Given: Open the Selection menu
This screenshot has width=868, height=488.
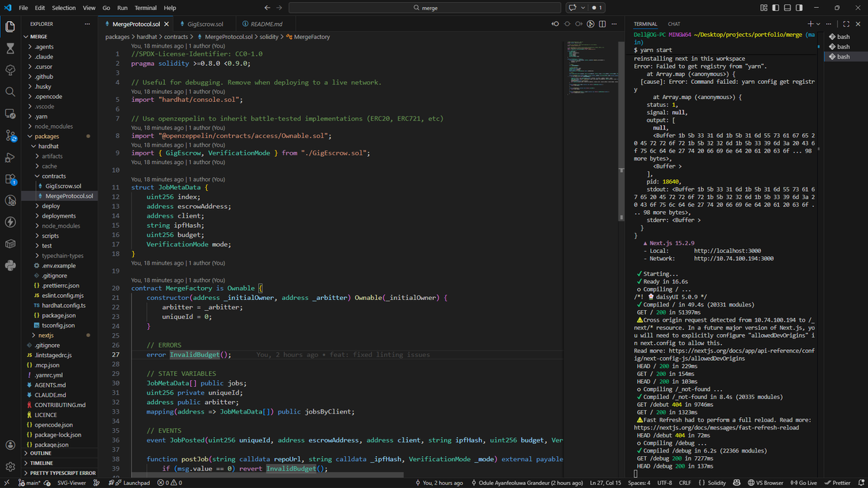Looking at the screenshot, I should pos(64,7).
